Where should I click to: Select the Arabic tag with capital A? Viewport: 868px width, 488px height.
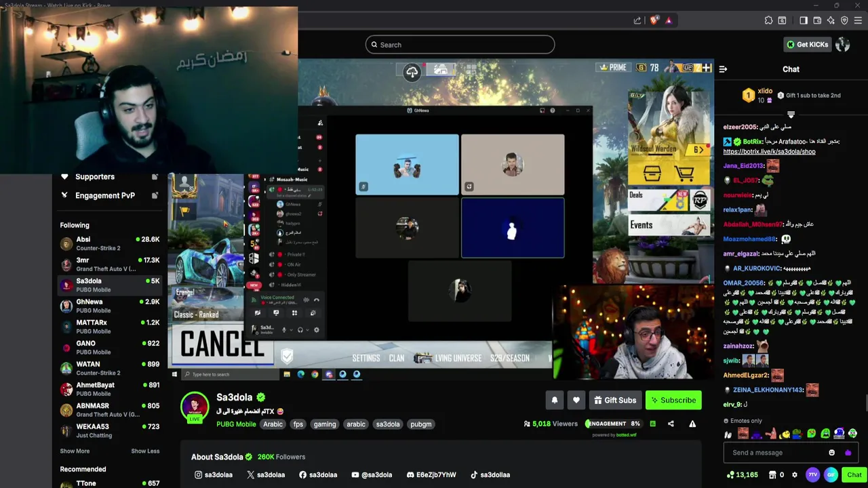coord(273,424)
